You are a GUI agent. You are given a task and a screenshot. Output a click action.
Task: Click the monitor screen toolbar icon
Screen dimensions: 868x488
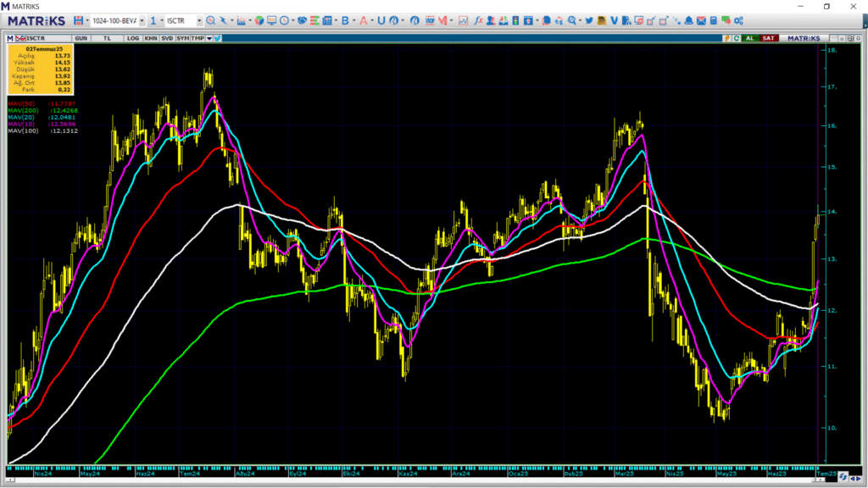271,20
